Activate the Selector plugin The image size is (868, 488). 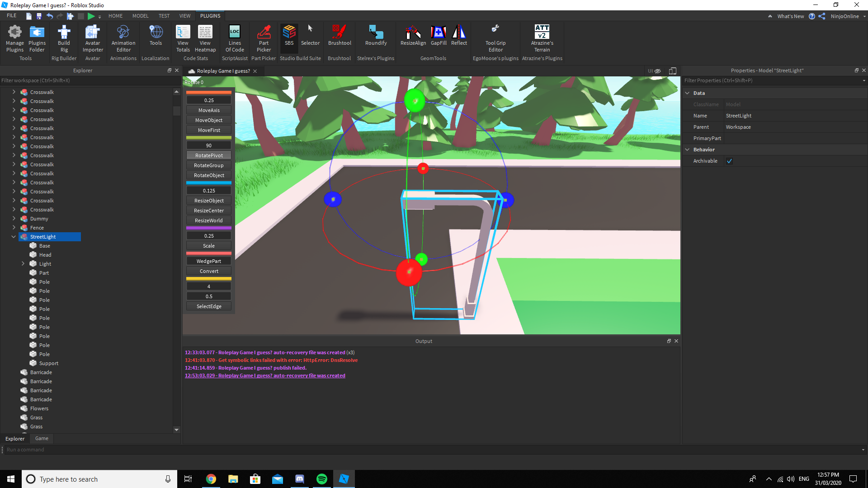[x=310, y=35]
